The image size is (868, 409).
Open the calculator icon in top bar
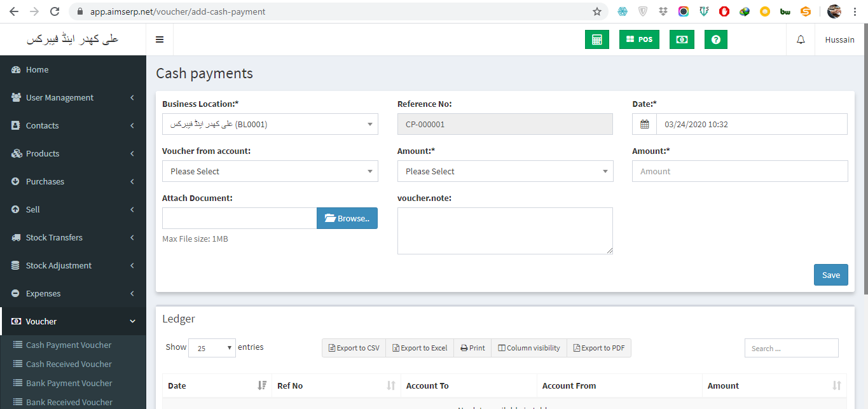click(596, 39)
